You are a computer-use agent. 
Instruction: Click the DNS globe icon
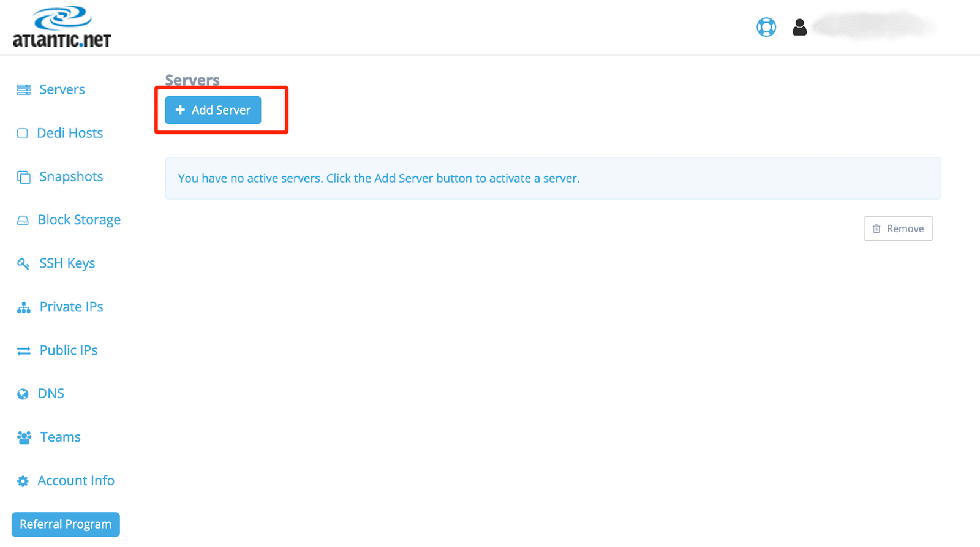click(23, 394)
